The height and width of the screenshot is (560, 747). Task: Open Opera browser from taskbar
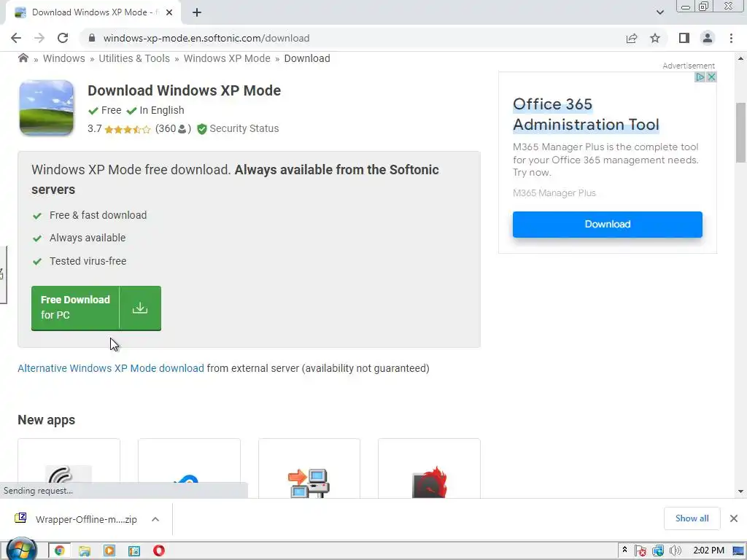click(x=158, y=551)
